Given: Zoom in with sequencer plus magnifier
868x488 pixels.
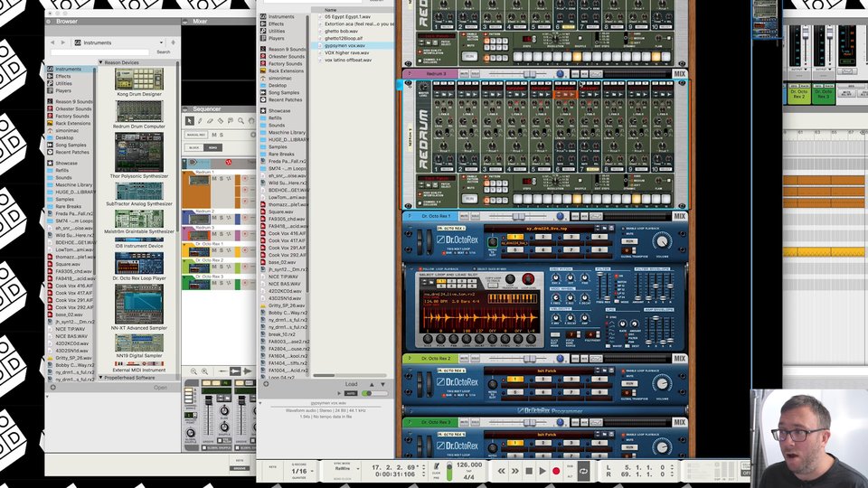Looking at the screenshot, I should 205,371.
